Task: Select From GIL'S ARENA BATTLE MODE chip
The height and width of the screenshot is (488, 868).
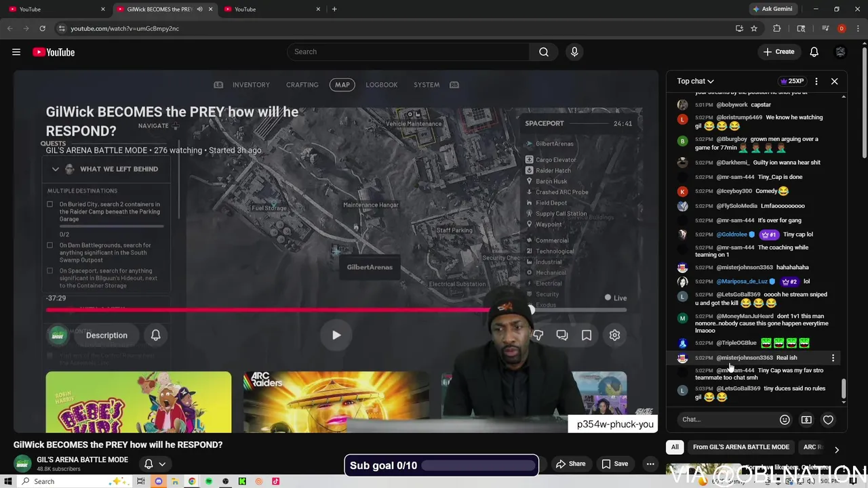Action: click(x=741, y=447)
